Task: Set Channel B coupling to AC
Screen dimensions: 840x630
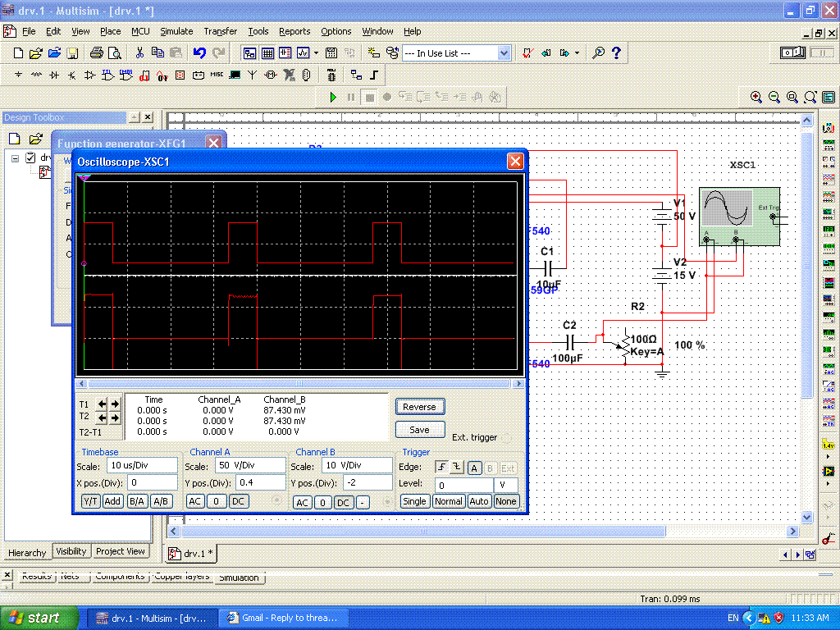Action: point(302,503)
